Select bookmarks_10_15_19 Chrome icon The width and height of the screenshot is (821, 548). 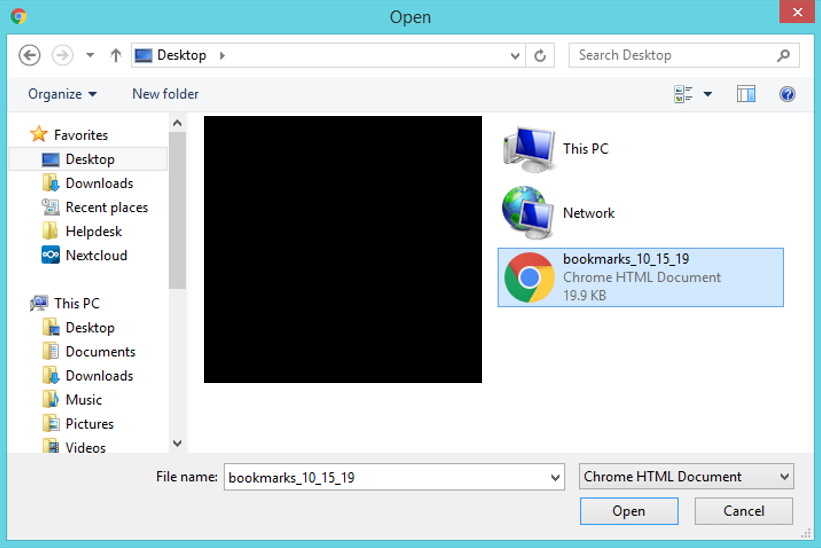[x=529, y=277]
